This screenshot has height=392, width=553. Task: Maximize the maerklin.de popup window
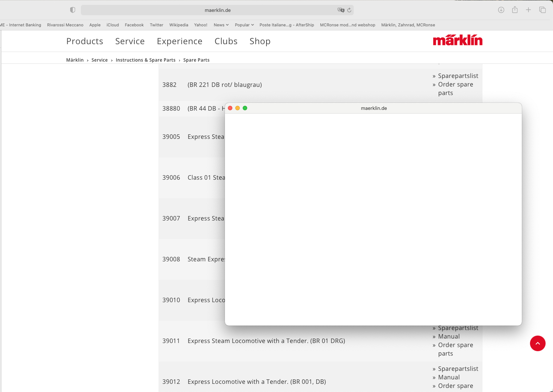click(245, 108)
